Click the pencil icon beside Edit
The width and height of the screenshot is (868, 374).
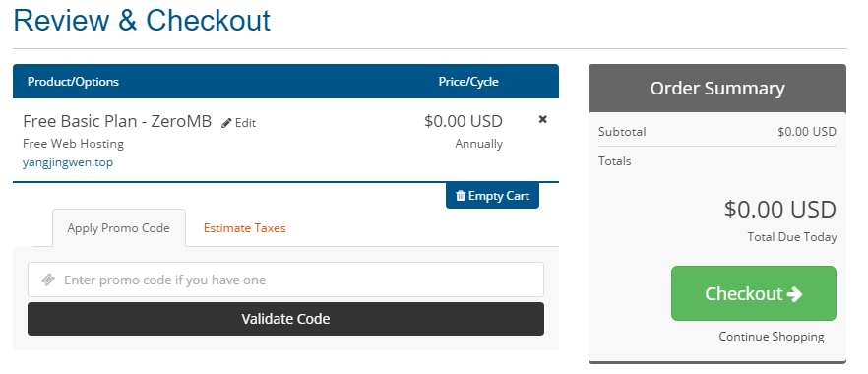pyautogui.click(x=226, y=123)
